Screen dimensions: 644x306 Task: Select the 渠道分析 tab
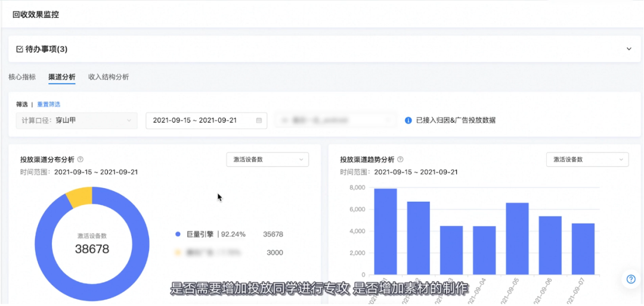tap(61, 77)
